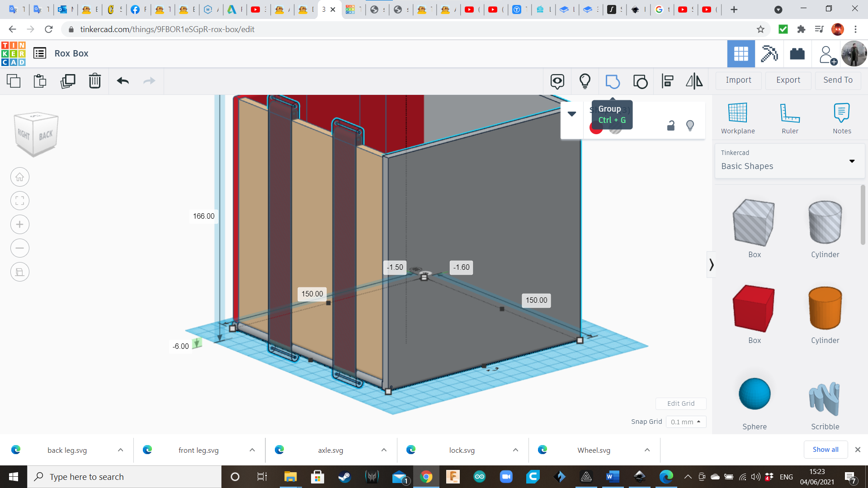Collapse the shape inspector panel
The height and width of the screenshot is (488, 868).
pos(572,114)
